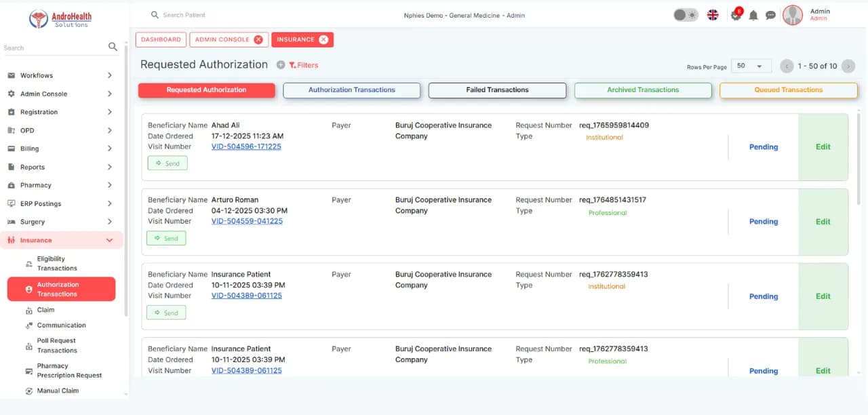Image resolution: width=868 pixels, height=415 pixels.
Task: Expand the Pharmacy menu chevron
Action: click(x=110, y=185)
